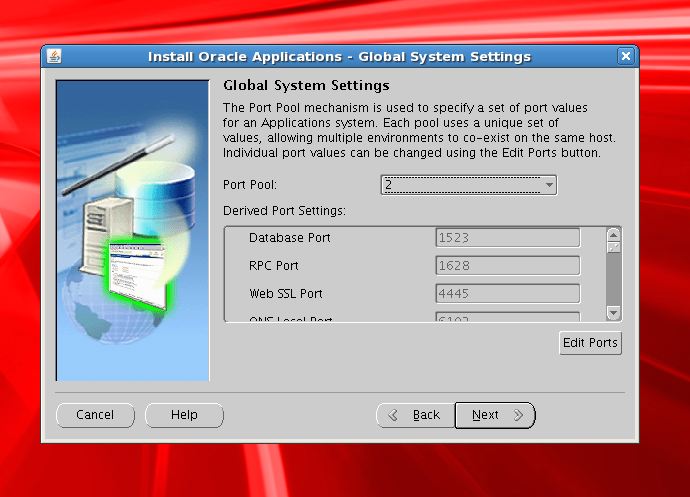Click the Cancel button
Image resolution: width=690 pixels, height=497 pixels.
click(x=95, y=415)
